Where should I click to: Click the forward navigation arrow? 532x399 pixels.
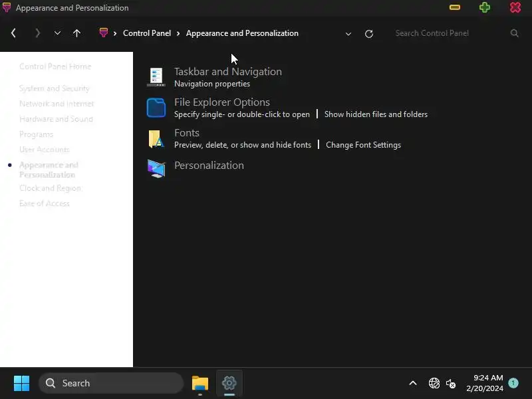pyautogui.click(x=38, y=33)
